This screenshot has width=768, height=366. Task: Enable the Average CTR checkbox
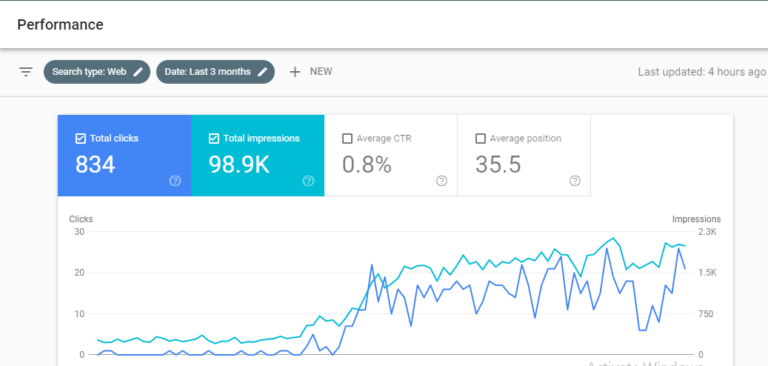click(x=347, y=139)
